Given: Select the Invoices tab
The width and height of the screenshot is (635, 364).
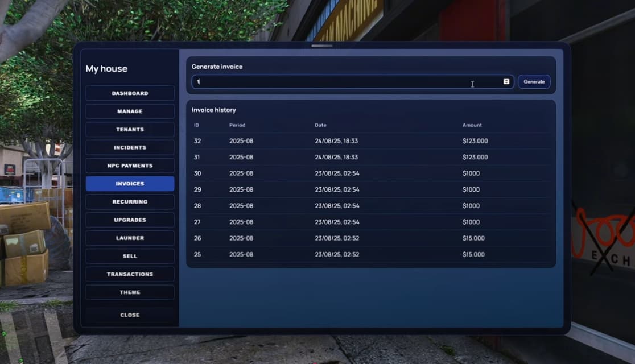Looking at the screenshot, I should point(130,184).
